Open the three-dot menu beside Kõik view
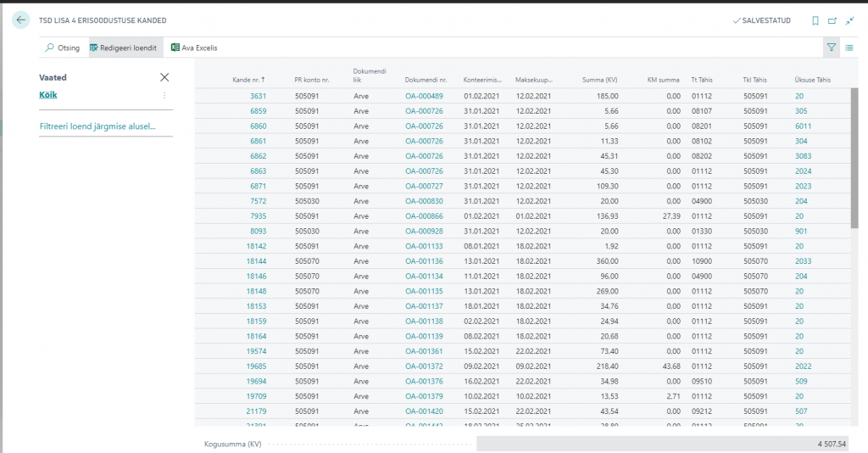868x453 pixels. [164, 96]
